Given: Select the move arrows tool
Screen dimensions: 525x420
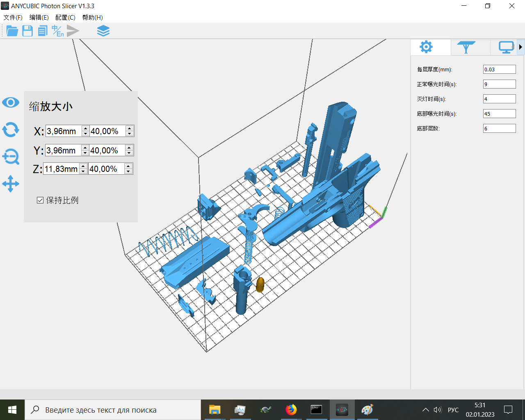Looking at the screenshot, I should point(11,184).
